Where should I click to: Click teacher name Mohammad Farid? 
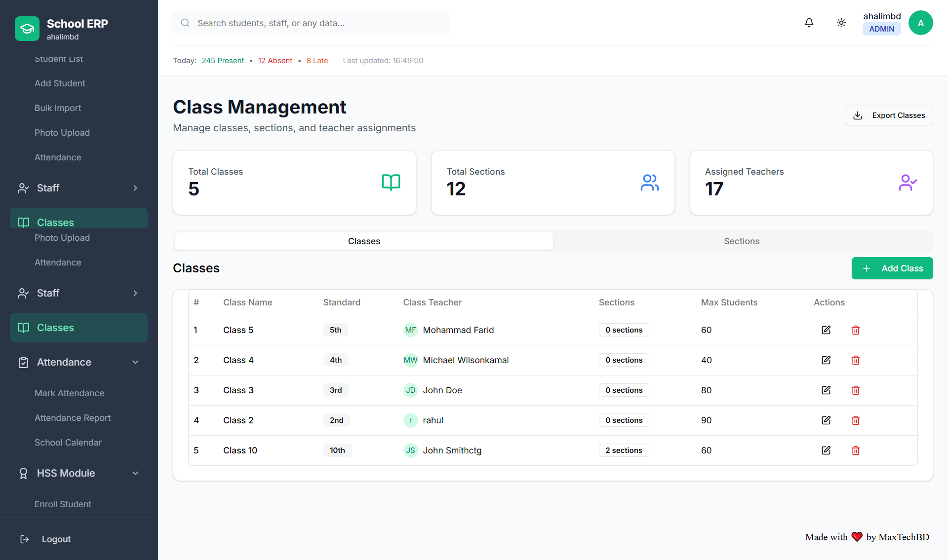point(458,330)
